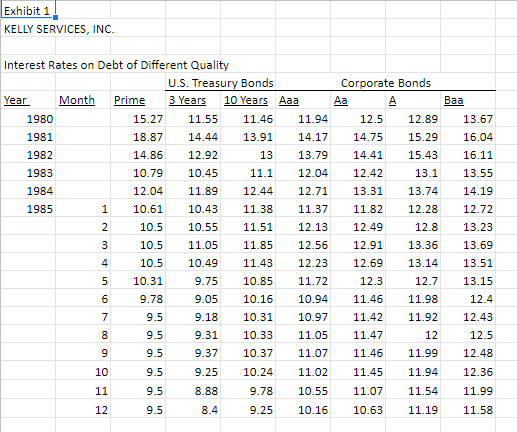
Task: Select the 1980 Prime value 15.27
Action: tap(138, 119)
